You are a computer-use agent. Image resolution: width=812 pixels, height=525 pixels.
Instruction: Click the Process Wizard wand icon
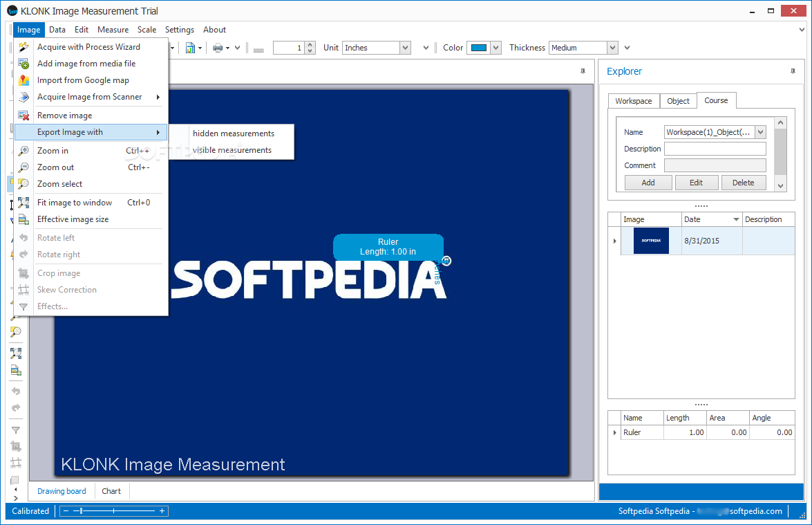point(23,47)
